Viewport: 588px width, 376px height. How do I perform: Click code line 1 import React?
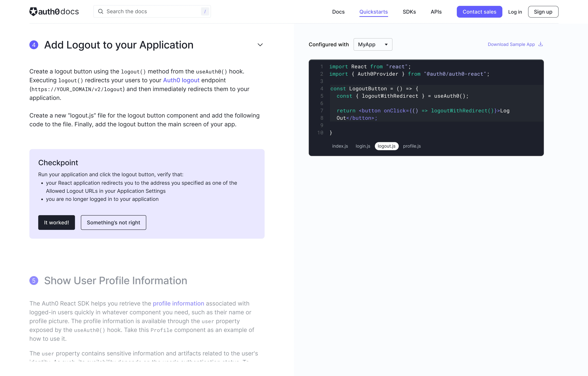click(370, 67)
